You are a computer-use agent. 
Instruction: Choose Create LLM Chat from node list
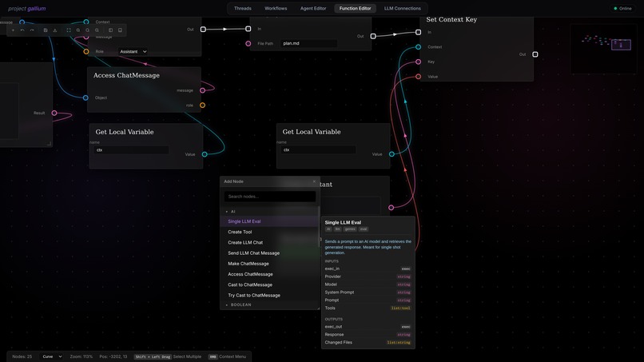tap(269, 242)
